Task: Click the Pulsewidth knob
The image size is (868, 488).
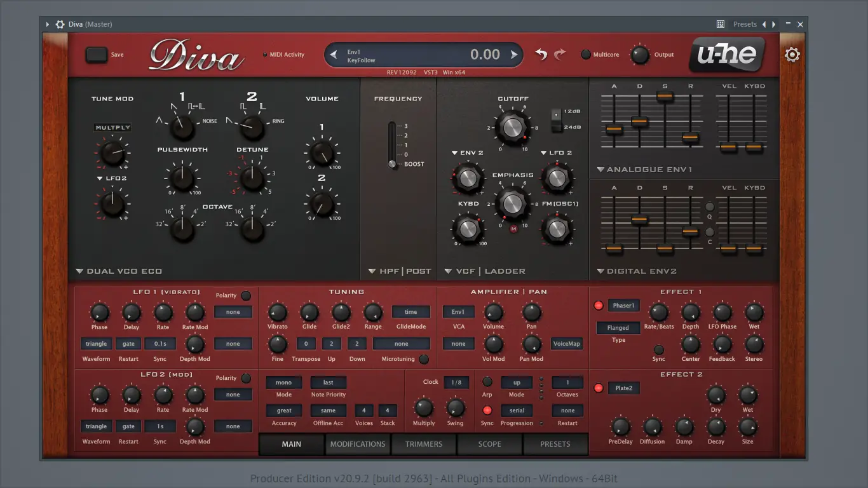Action: click(182, 178)
